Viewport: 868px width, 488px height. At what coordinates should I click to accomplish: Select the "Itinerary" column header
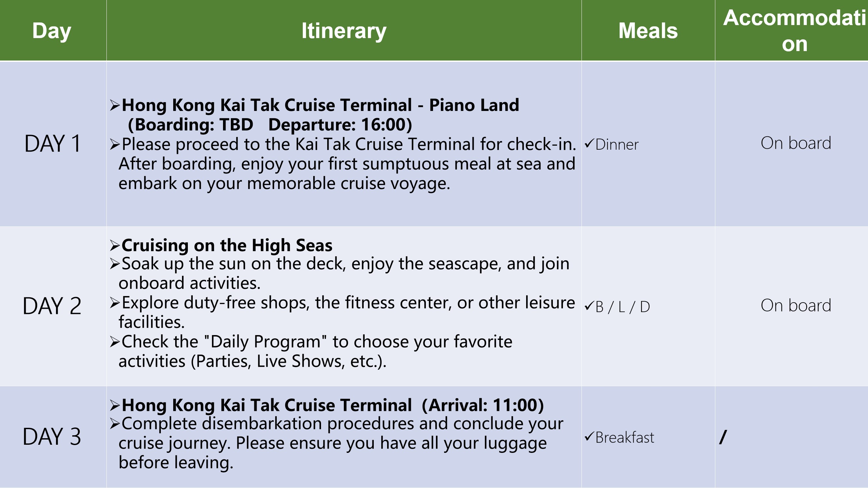[x=344, y=31]
